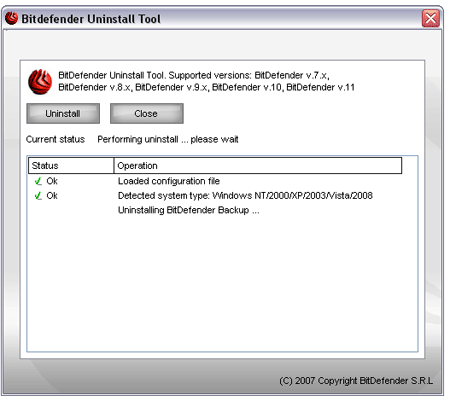Click 'Ok' status in Detected system type row

point(52,196)
